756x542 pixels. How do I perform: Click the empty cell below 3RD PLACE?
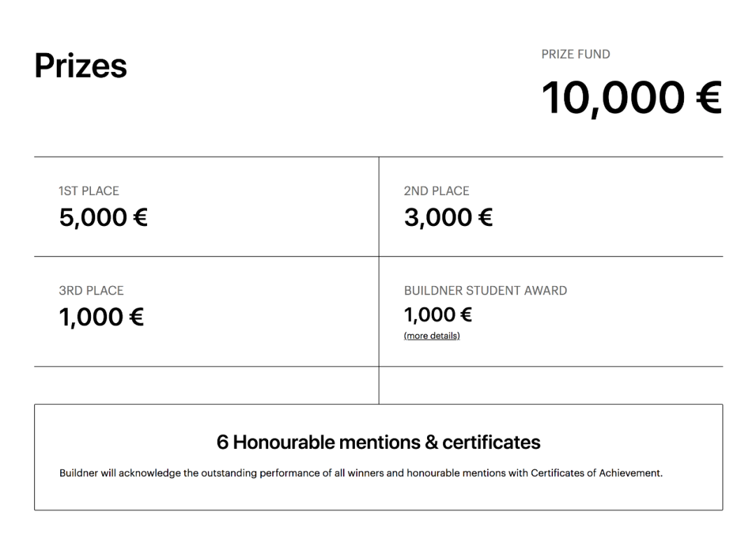206,385
